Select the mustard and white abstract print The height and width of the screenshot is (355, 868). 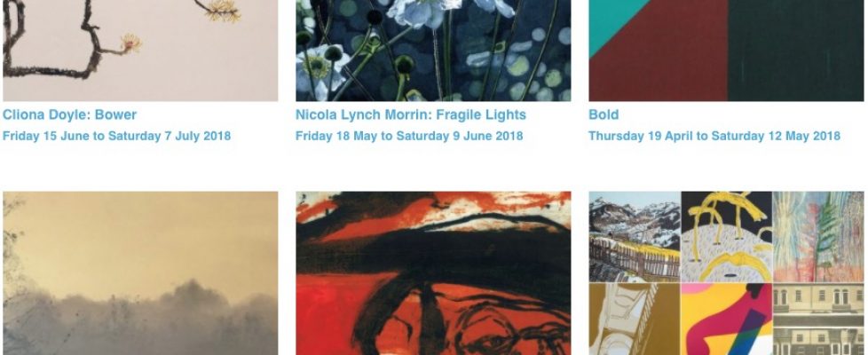pos(635,319)
